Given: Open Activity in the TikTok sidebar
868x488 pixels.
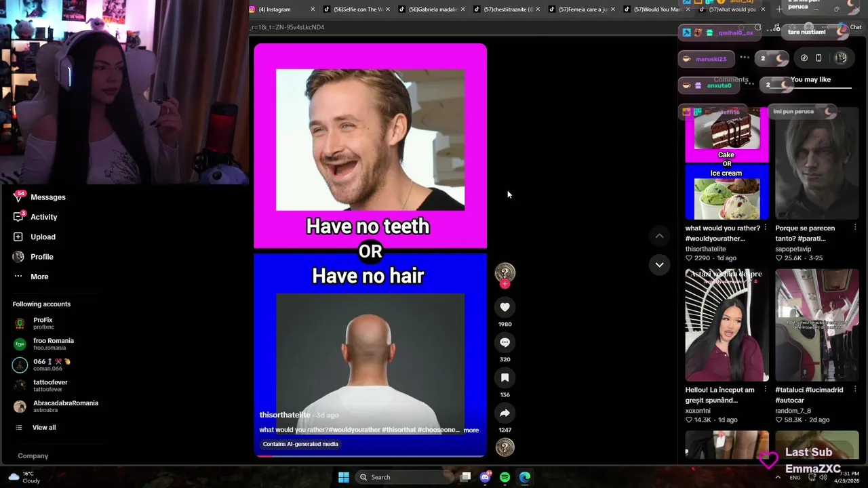Looking at the screenshot, I should tap(35, 217).
